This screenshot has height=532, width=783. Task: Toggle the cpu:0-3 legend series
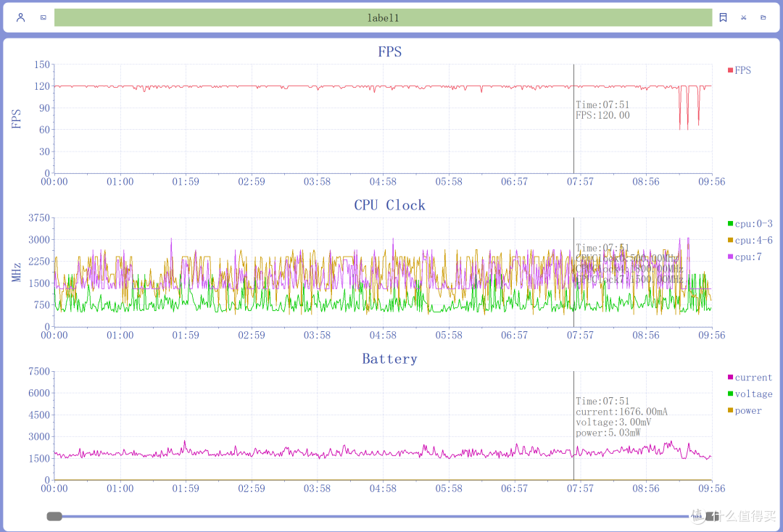pyautogui.click(x=750, y=223)
